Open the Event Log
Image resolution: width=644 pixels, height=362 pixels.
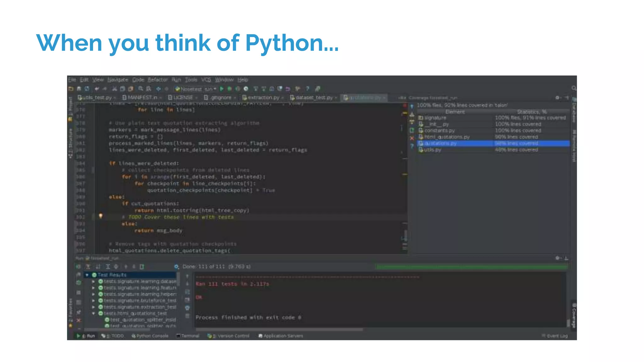point(555,336)
